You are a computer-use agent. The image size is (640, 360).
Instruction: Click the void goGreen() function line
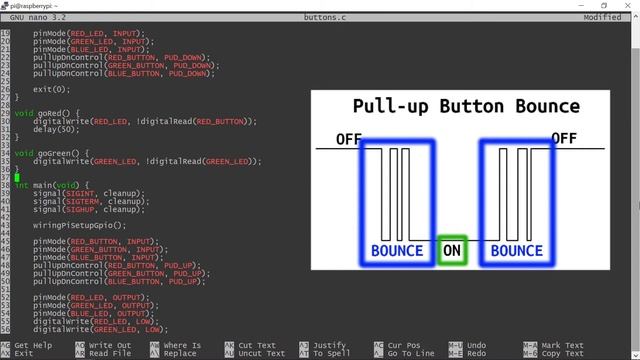coord(52,153)
